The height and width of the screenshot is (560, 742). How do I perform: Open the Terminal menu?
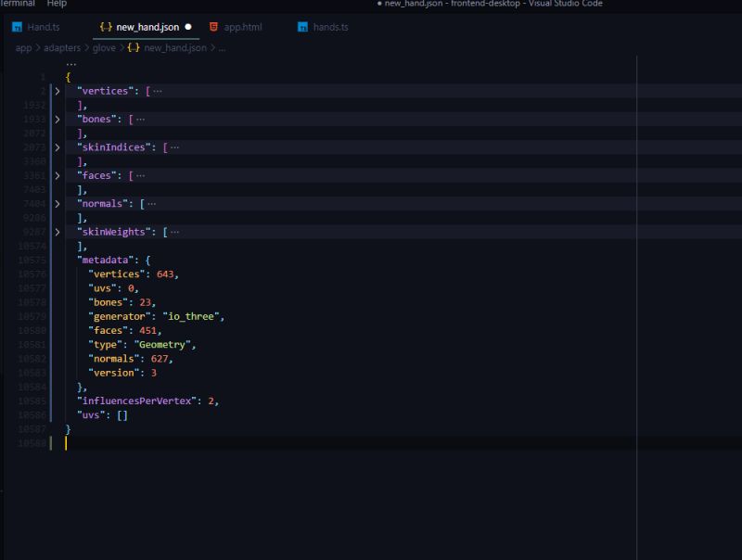(x=17, y=4)
